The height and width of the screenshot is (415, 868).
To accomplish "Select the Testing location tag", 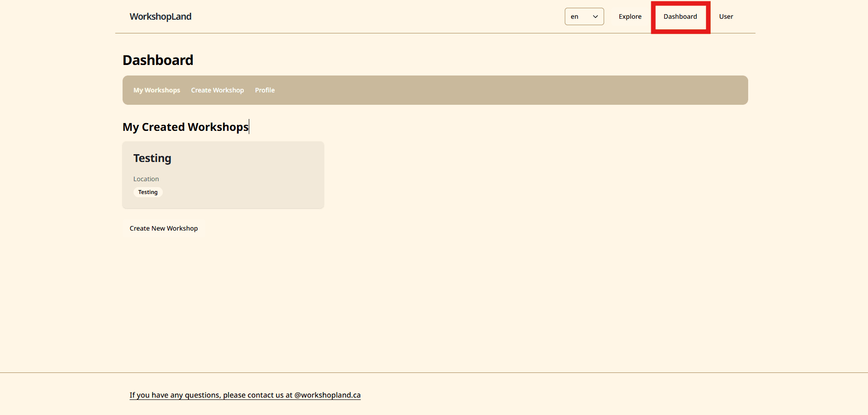I will point(148,192).
